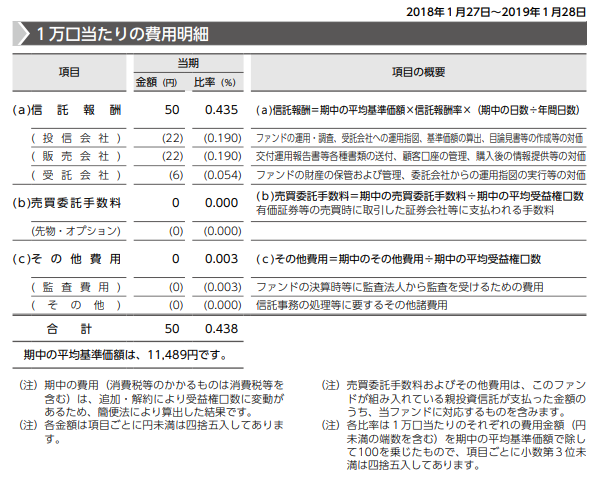
Task: Click the note beginning 売買委託手数料およびその他費用は
Action: (453, 398)
